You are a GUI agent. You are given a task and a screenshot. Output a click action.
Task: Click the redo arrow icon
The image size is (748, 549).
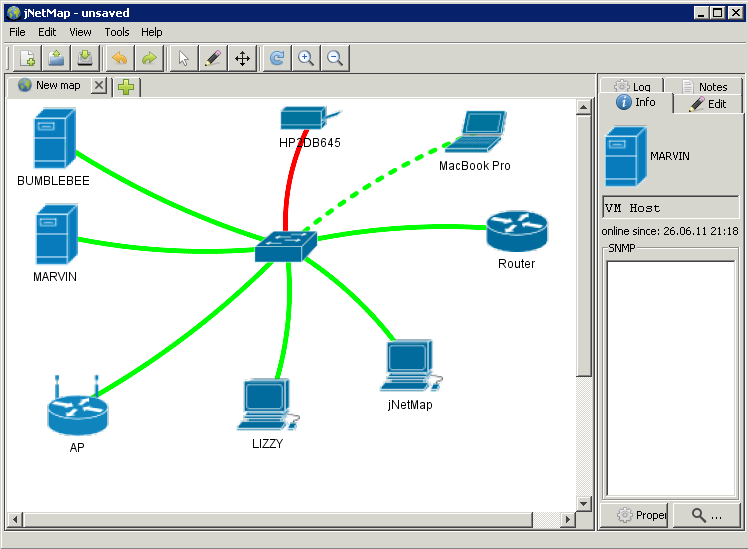pos(149,59)
